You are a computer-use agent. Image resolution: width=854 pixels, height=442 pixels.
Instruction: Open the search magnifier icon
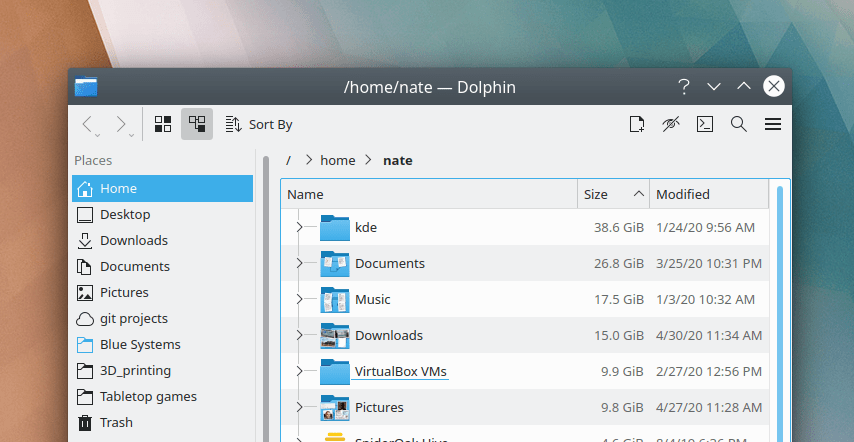739,124
